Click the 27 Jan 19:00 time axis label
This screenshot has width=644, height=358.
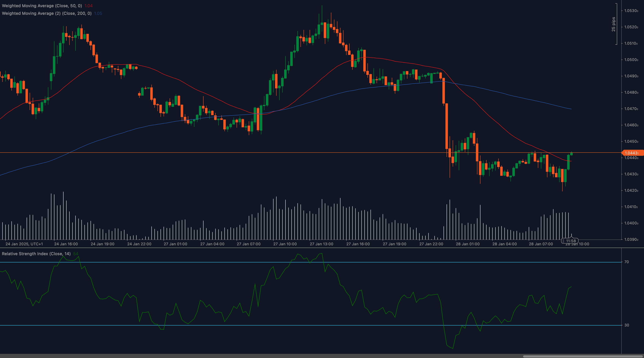coord(394,244)
